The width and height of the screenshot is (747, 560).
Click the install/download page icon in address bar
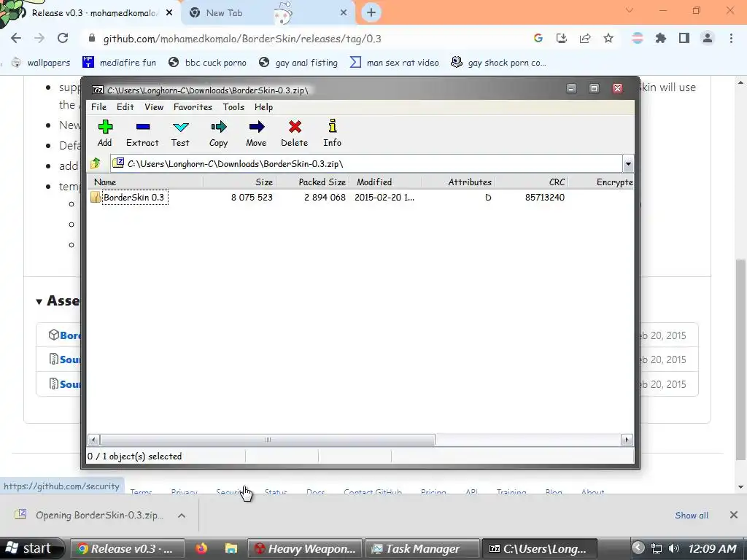[x=562, y=39]
